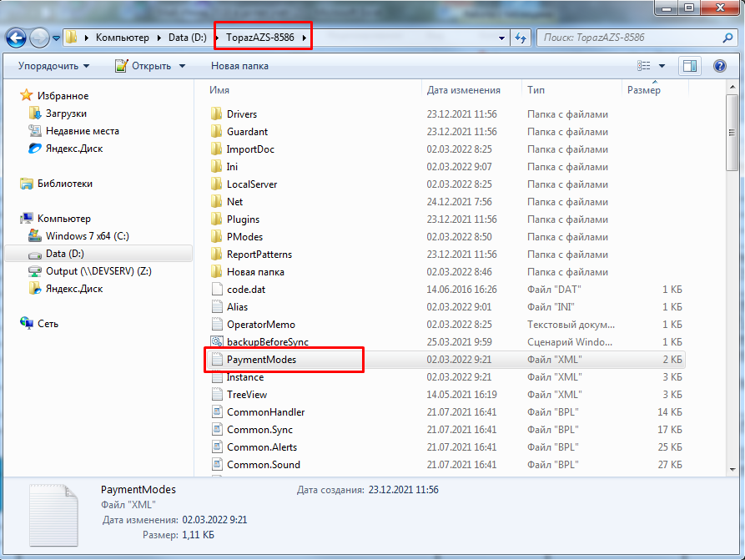Viewport: 745px width, 560px height.
Task: Refresh the folder view
Action: (x=521, y=38)
